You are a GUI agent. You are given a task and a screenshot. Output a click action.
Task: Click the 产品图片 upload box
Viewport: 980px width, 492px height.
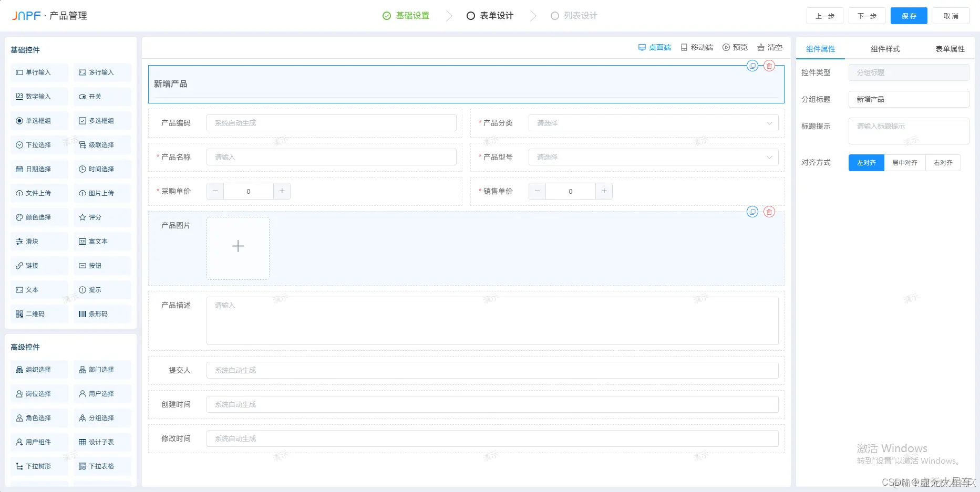pos(238,248)
